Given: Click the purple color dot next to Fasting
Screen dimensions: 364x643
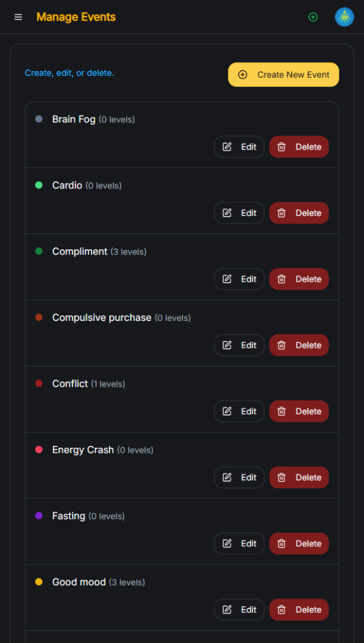Looking at the screenshot, I should point(39,516).
